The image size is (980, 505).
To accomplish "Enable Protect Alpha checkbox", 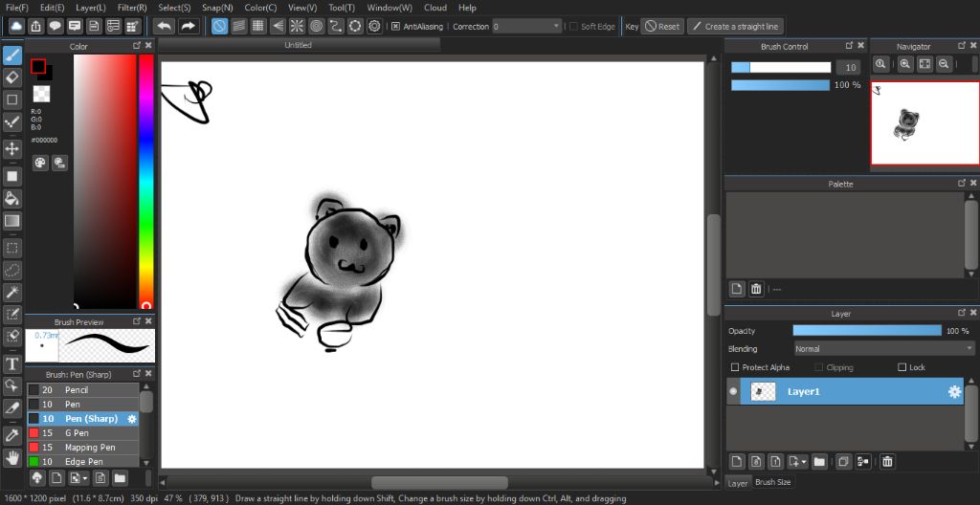I will point(736,367).
